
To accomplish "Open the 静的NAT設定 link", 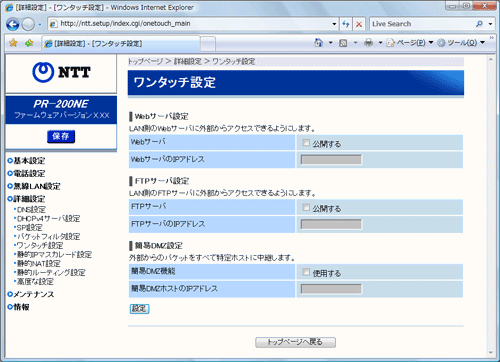I will (x=39, y=264).
